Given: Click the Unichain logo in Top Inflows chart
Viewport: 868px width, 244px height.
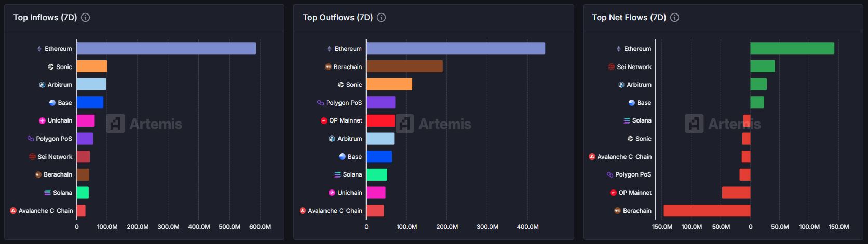Looking at the screenshot, I should tap(42, 120).
